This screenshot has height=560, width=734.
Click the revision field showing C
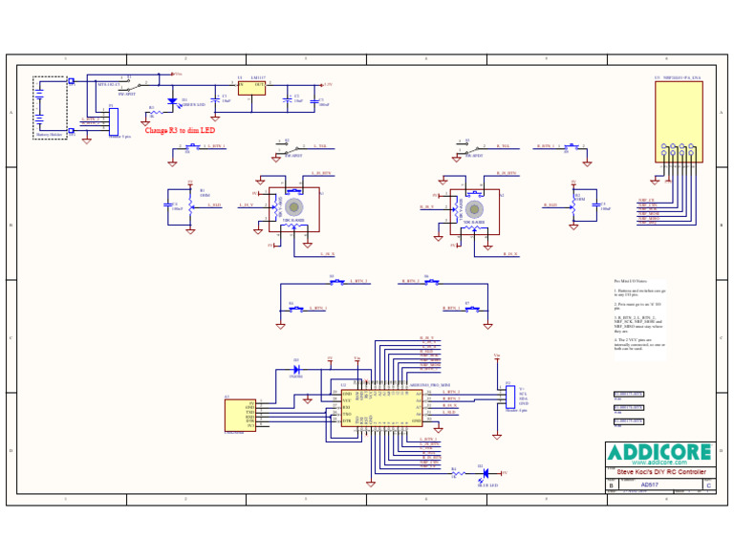point(709,485)
